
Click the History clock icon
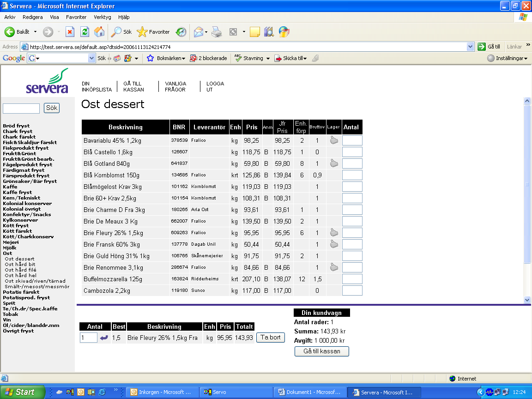[181, 32]
